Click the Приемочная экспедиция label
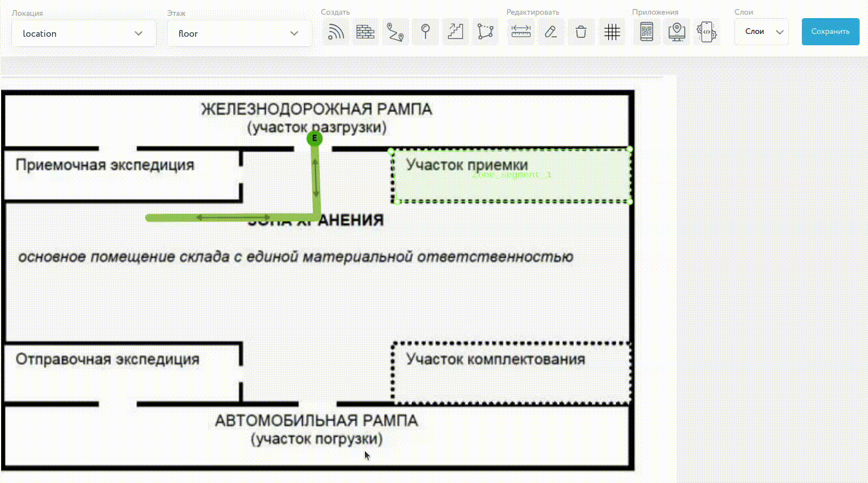 coord(105,165)
